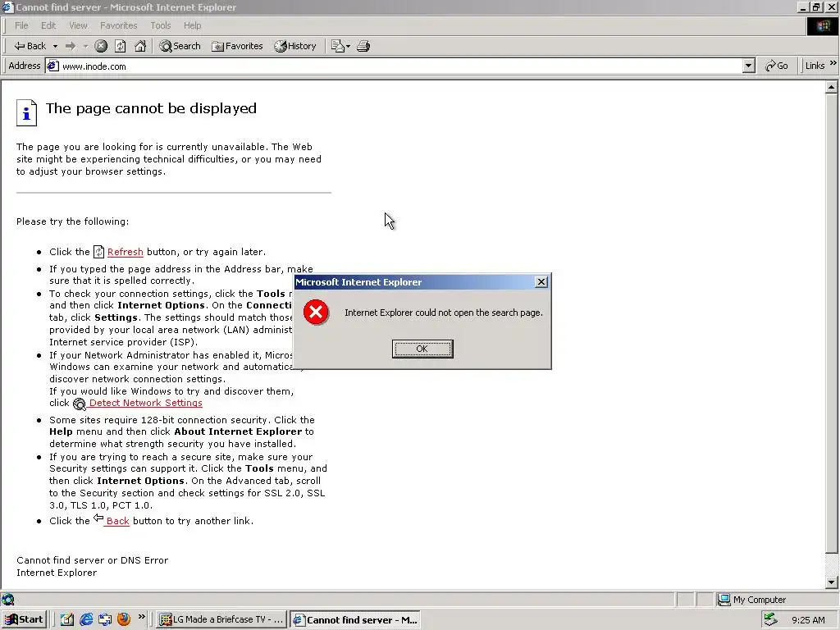Open the Back history dropdown arrow
Viewport: 840px width, 630px height.
55,46
